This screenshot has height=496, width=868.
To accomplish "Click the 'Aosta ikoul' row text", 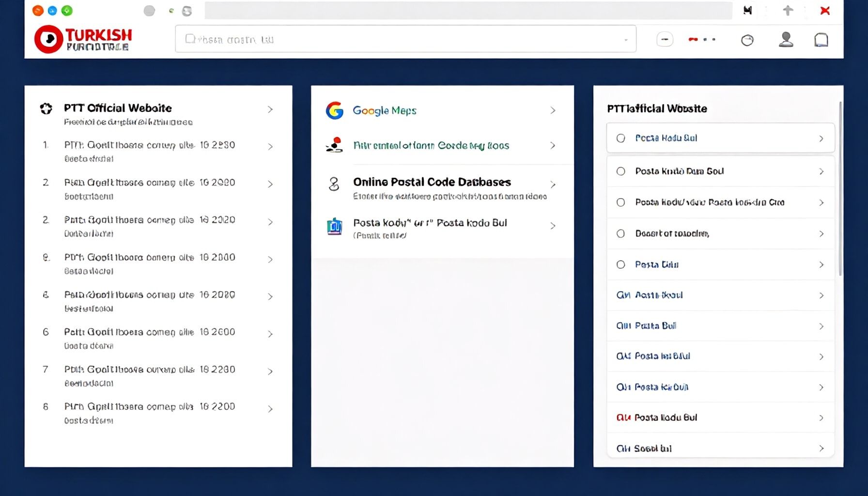I will coord(659,295).
